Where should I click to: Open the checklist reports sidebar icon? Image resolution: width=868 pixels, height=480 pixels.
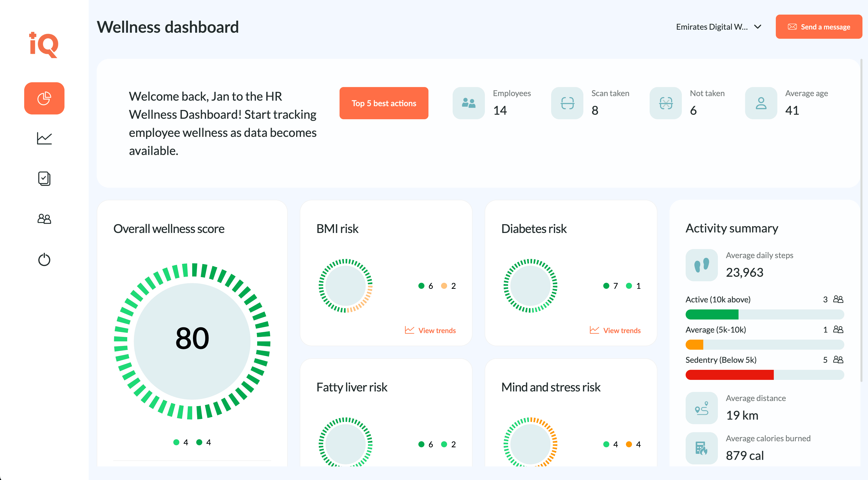44,179
